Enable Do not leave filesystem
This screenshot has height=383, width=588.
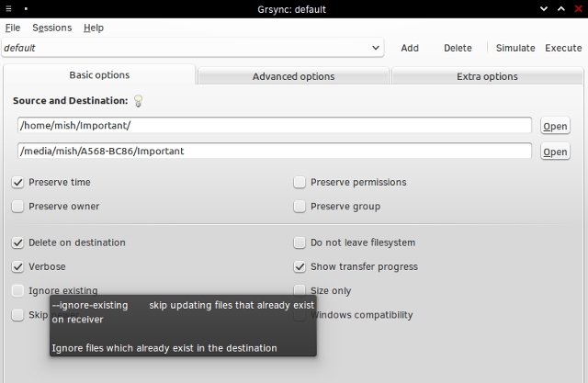[300, 242]
